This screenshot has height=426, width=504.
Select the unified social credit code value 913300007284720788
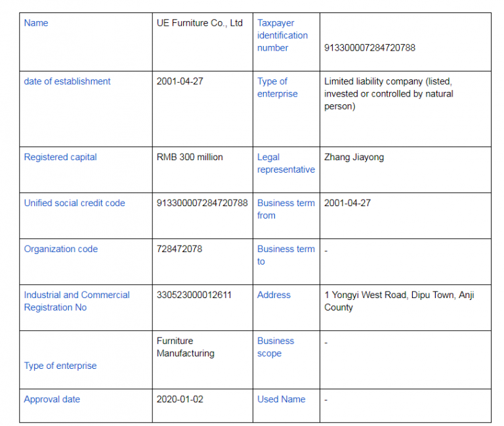(x=202, y=203)
